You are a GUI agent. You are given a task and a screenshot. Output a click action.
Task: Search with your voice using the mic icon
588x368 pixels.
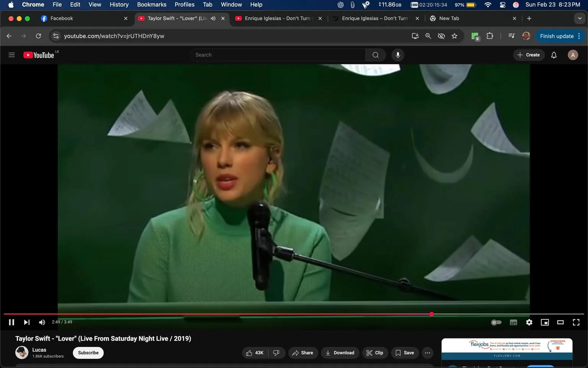point(398,55)
